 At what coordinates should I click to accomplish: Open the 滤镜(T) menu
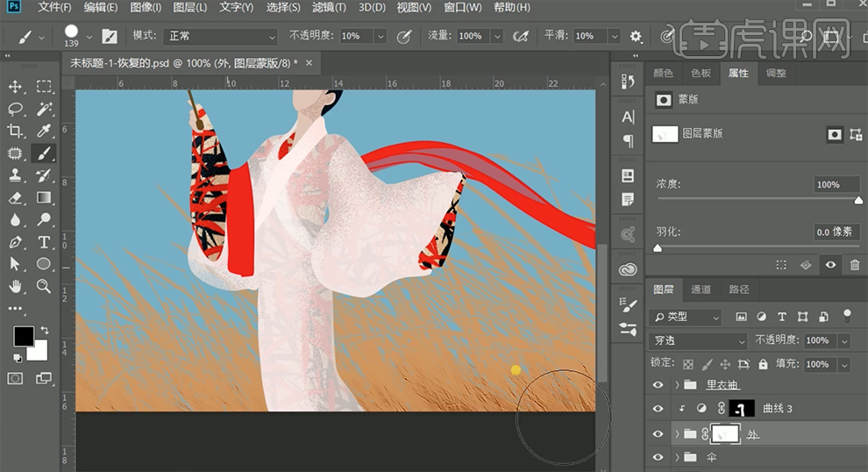click(329, 8)
